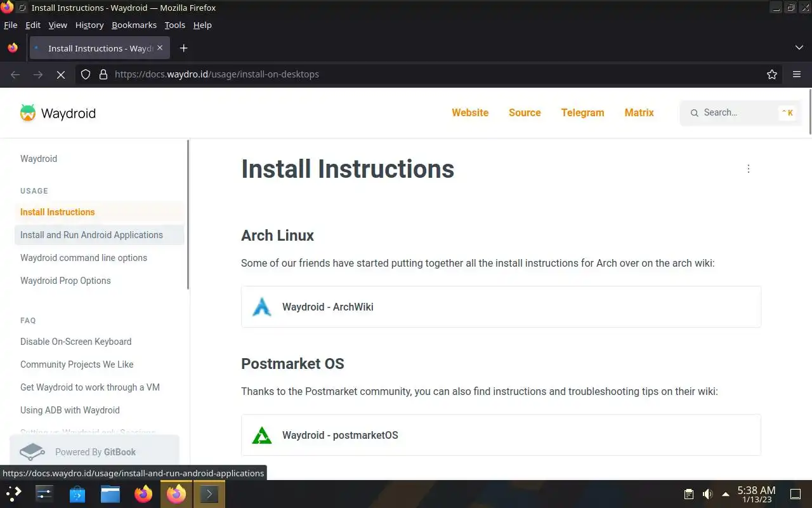Open the KDE application launcher
Viewport: 812px width, 508px height.
[x=13, y=494]
